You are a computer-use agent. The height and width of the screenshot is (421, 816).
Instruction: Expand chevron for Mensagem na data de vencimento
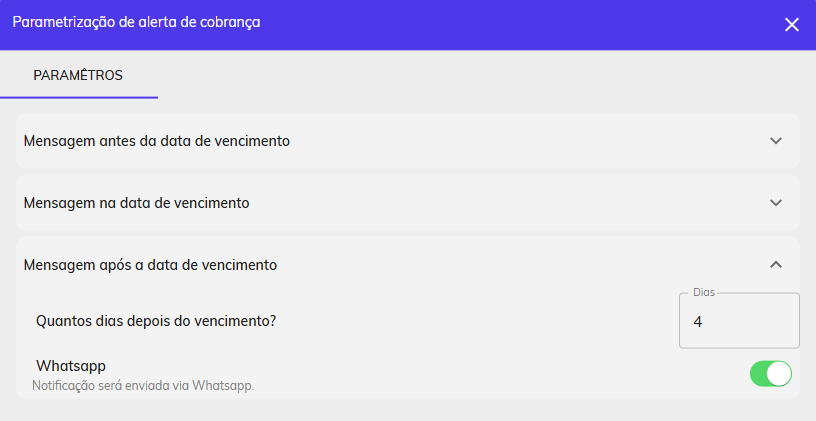(x=775, y=202)
